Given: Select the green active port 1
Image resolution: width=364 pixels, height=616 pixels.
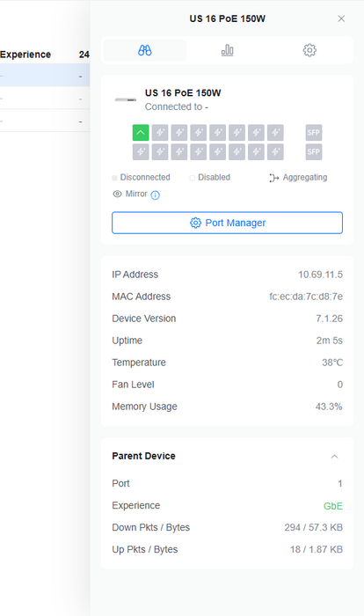Looking at the screenshot, I should coord(141,132).
